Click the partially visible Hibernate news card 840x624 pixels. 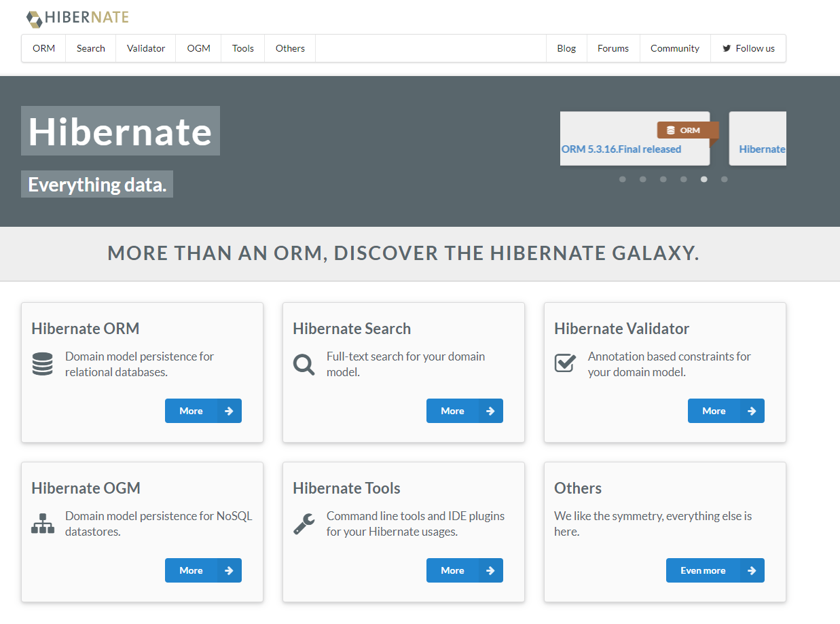point(758,139)
